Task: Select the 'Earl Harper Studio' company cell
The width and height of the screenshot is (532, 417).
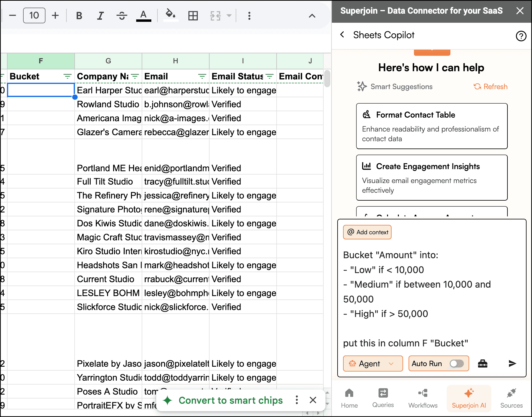Action: (108, 90)
